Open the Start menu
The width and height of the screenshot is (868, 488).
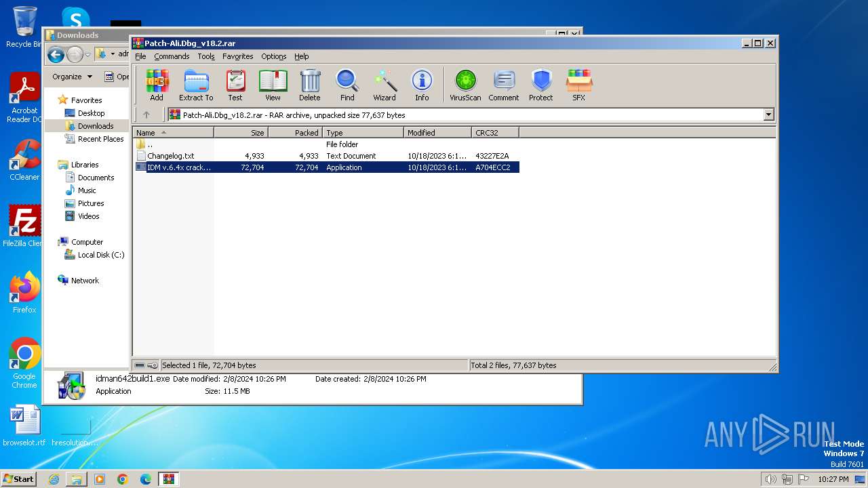(x=19, y=479)
